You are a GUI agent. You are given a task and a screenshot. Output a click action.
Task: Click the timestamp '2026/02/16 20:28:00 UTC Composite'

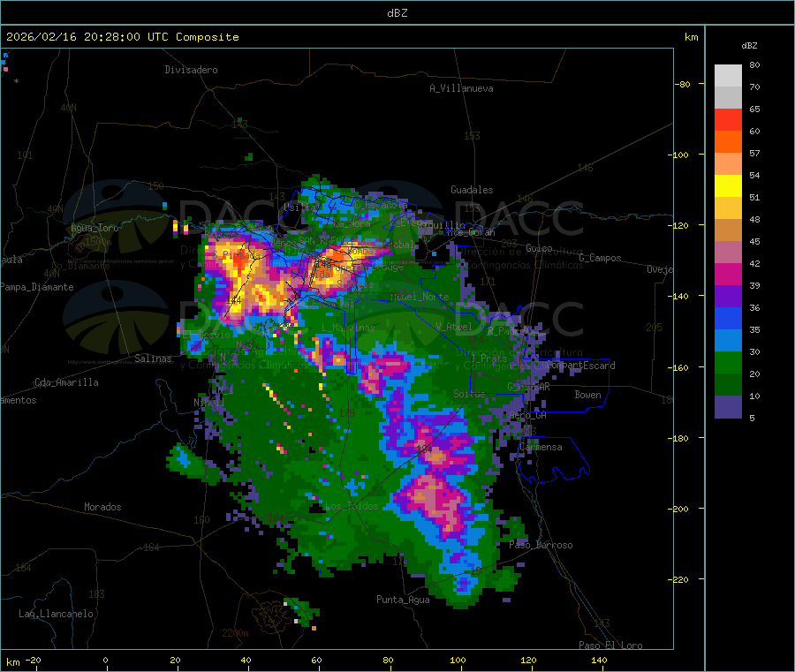(x=122, y=37)
